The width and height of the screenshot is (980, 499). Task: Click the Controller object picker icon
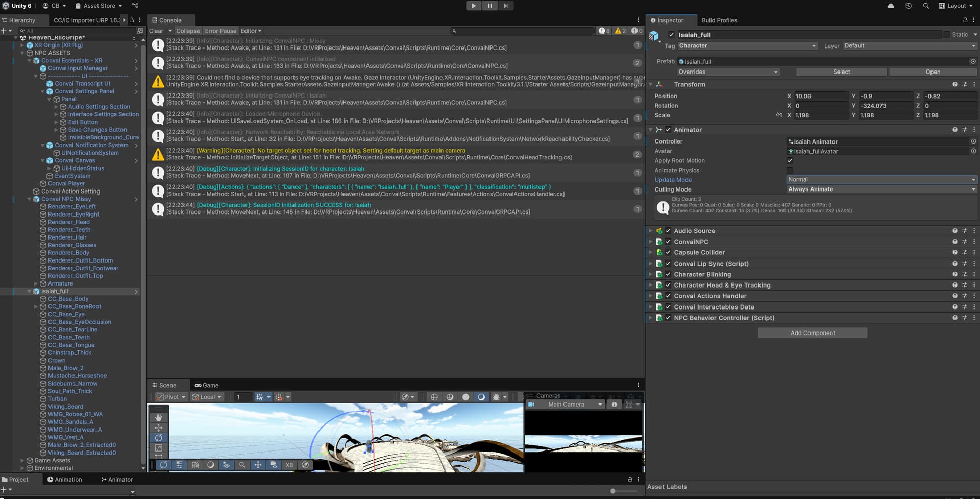click(x=973, y=141)
